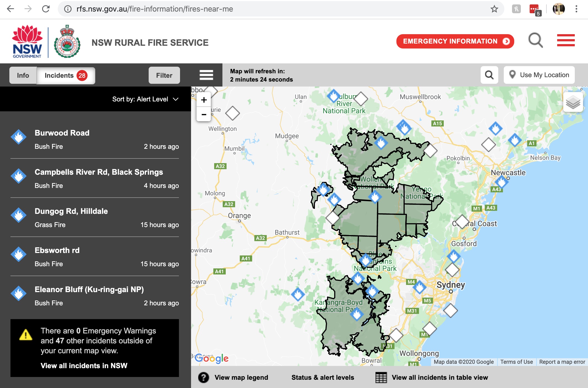This screenshot has height=388, width=588.
Task: Click the Emergency Information button
Action: tap(455, 41)
